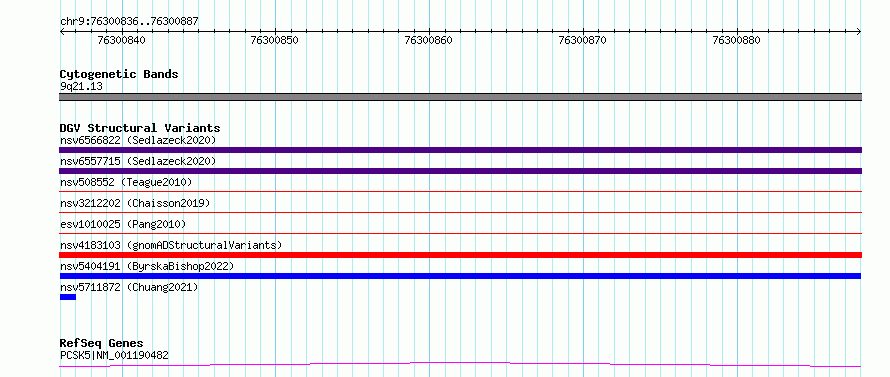890x377 pixels.
Task: Click the nsv6566822 (Sedlazeck2020) label
Action: coord(138,140)
